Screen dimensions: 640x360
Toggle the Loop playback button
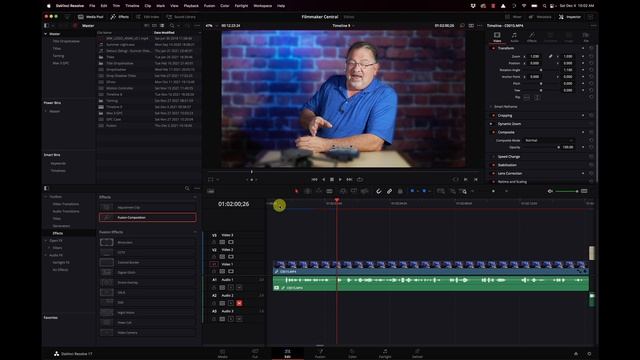[360, 179]
